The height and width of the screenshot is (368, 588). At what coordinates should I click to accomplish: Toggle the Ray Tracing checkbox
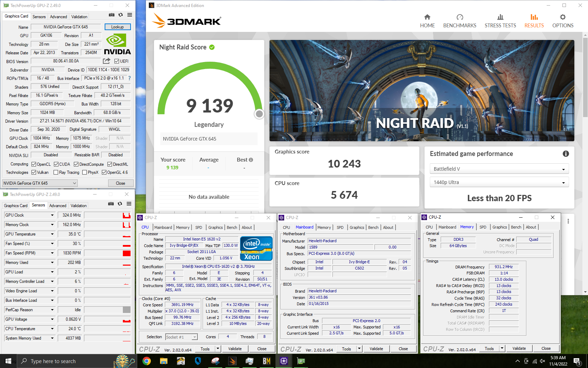point(56,172)
